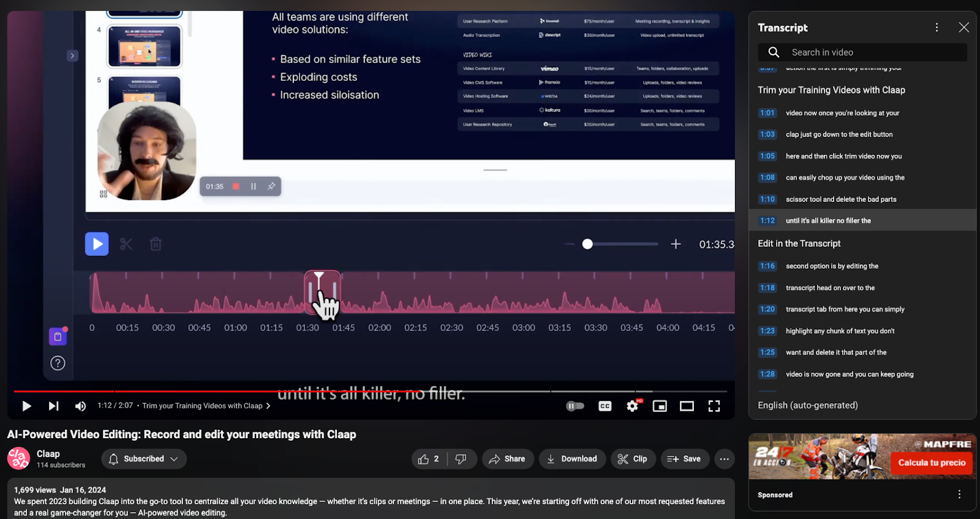980x519 pixels.
Task: Open player settings gear
Action: (x=633, y=406)
